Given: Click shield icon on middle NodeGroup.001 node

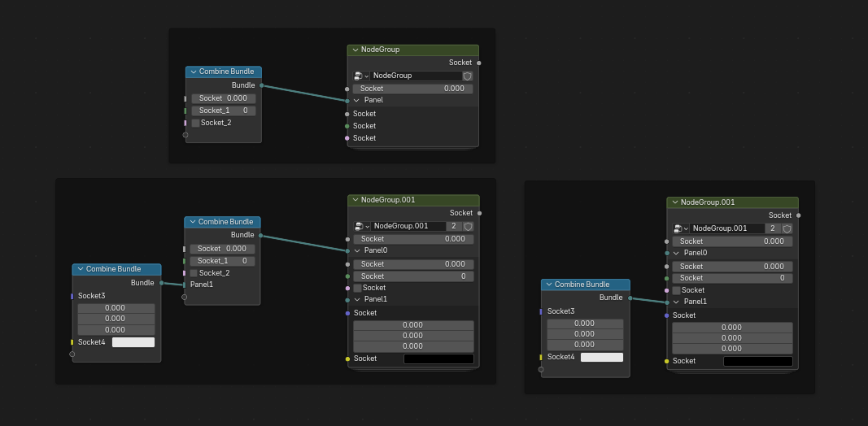Looking at the screenshot, I should pos(469,226).
